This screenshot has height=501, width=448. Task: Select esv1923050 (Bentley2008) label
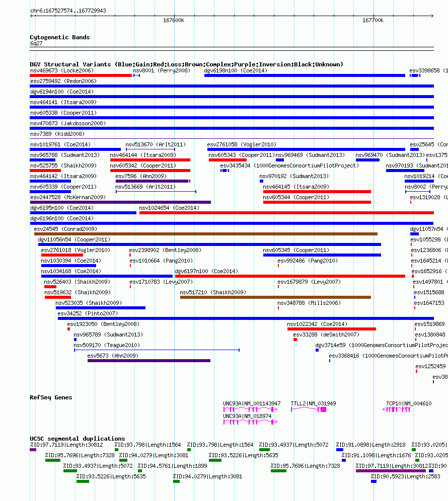(103, 323)
